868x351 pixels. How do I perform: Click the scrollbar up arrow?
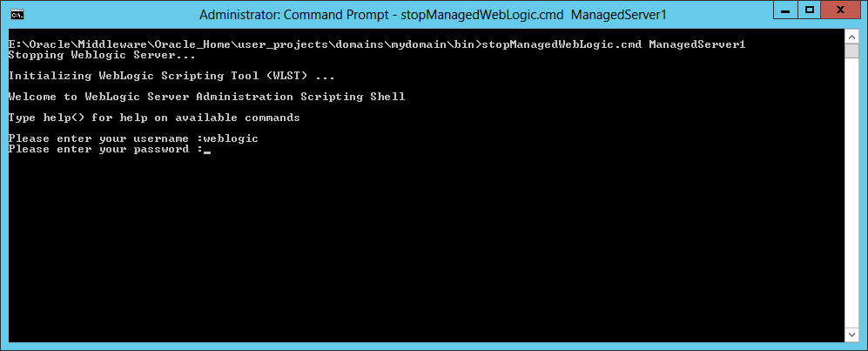pos(852,37)
